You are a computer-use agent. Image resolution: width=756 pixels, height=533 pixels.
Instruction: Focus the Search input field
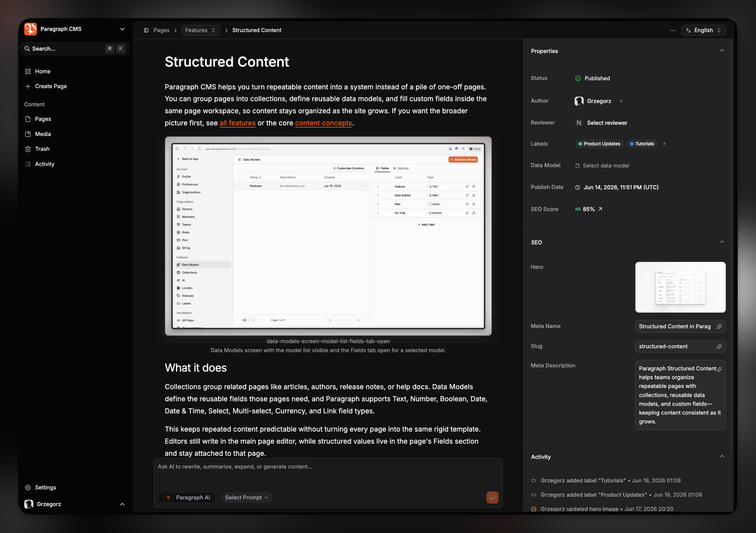75,48
